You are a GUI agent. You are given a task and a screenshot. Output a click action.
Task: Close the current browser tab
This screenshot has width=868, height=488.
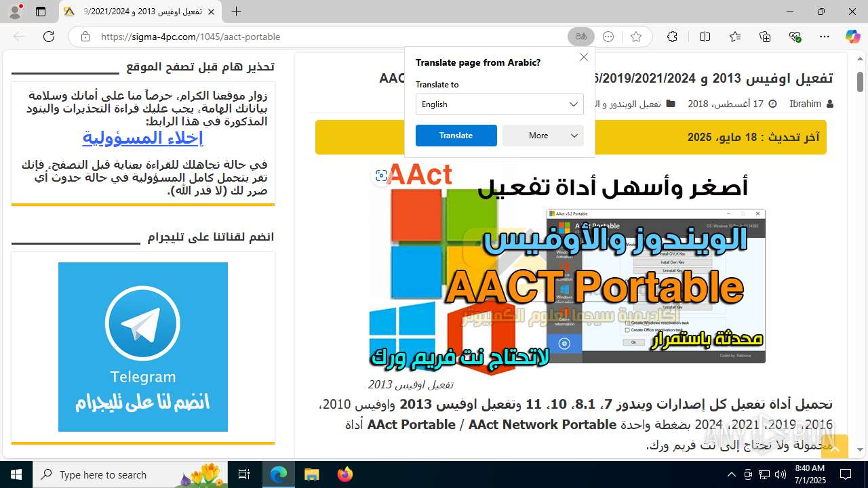(211, 12)
